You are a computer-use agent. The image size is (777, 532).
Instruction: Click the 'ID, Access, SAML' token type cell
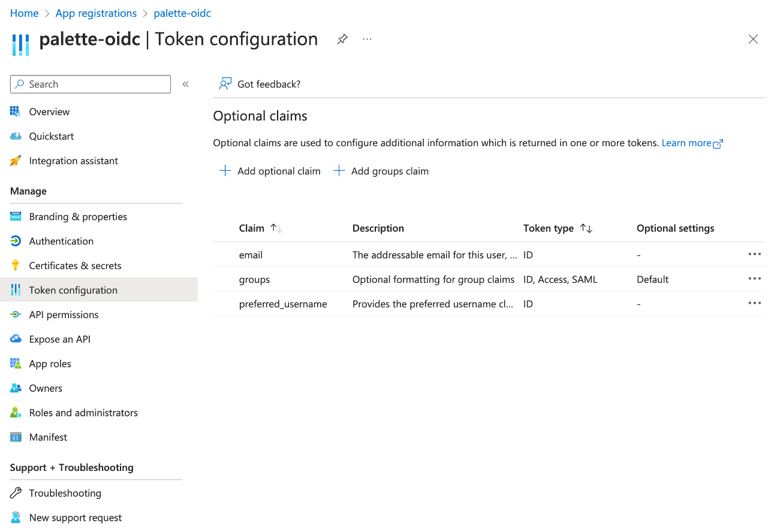pyautogui.click(x=560, y=279)
